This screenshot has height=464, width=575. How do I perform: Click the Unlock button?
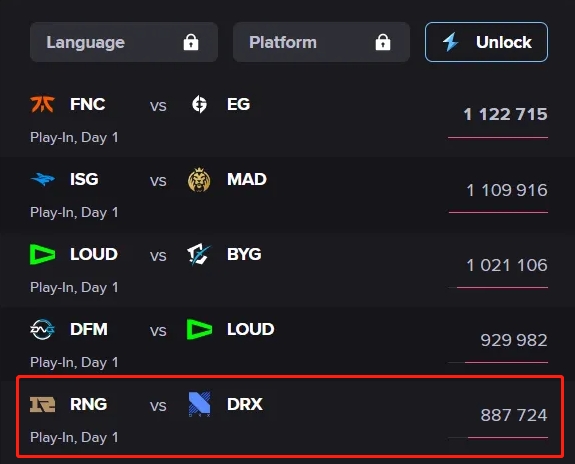[486, 42]
